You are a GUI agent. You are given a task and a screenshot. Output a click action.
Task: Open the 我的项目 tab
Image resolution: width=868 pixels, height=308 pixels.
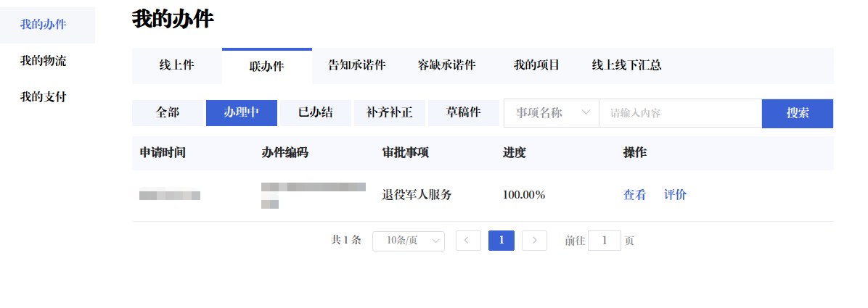point(536,65)
